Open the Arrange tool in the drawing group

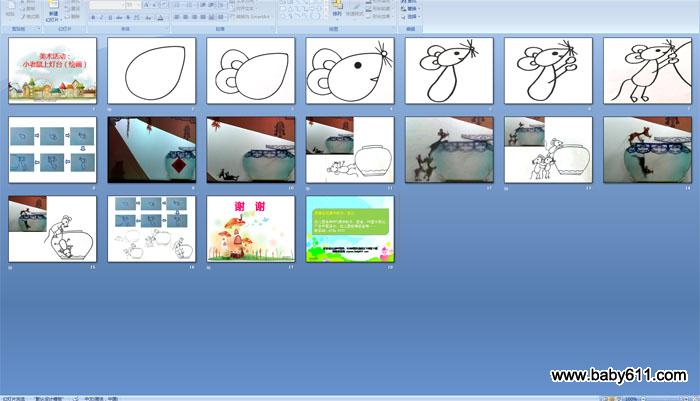336,10
